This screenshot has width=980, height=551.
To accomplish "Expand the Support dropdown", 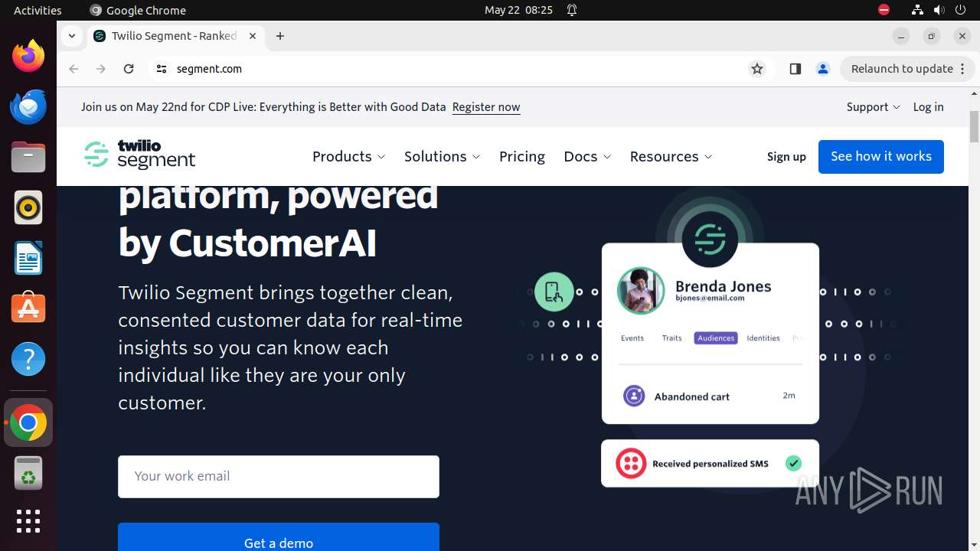I will pyautogui.click(x=873, y=107).
